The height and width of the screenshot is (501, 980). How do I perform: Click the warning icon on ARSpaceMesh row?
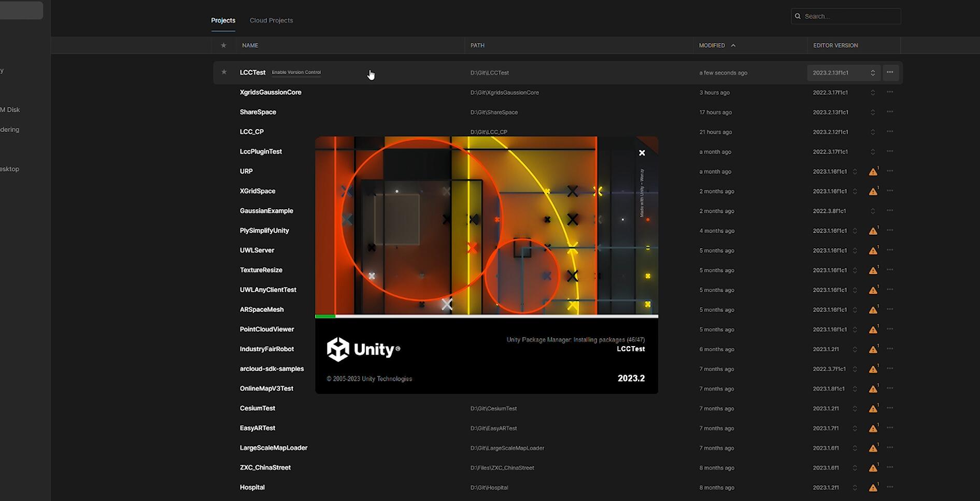[x=873, y=309]
